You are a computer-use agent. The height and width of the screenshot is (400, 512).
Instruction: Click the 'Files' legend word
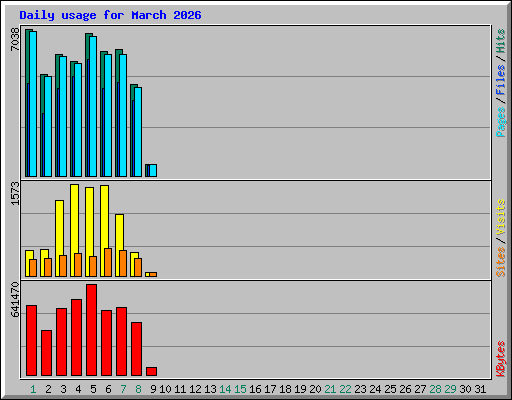click(500, 80)
